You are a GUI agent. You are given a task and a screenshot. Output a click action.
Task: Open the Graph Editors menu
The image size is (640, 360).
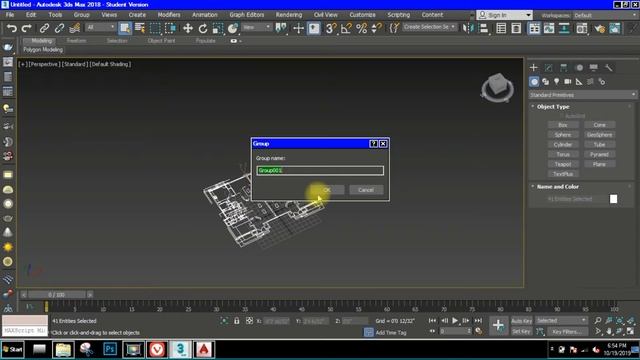tap(247, 15)
